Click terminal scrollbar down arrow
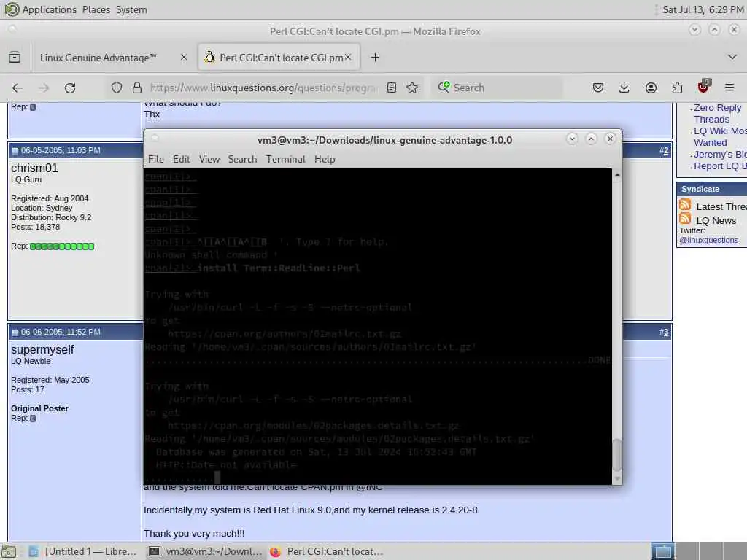This screenshot has width=747, height=560. click(617, 478)
